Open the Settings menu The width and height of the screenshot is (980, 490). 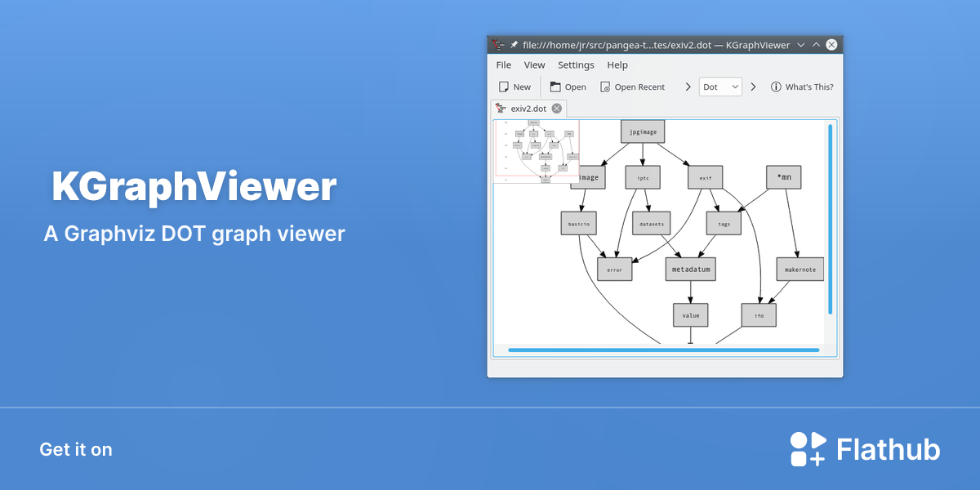coord(576,65)
